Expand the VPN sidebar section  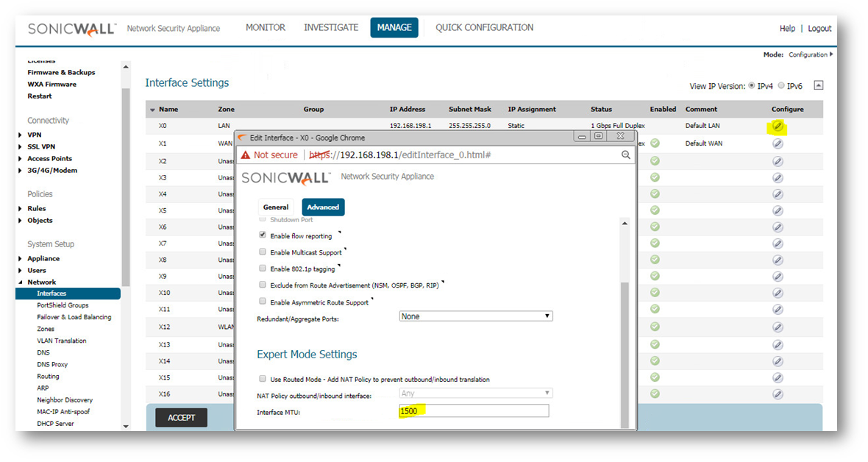(21, 135)
